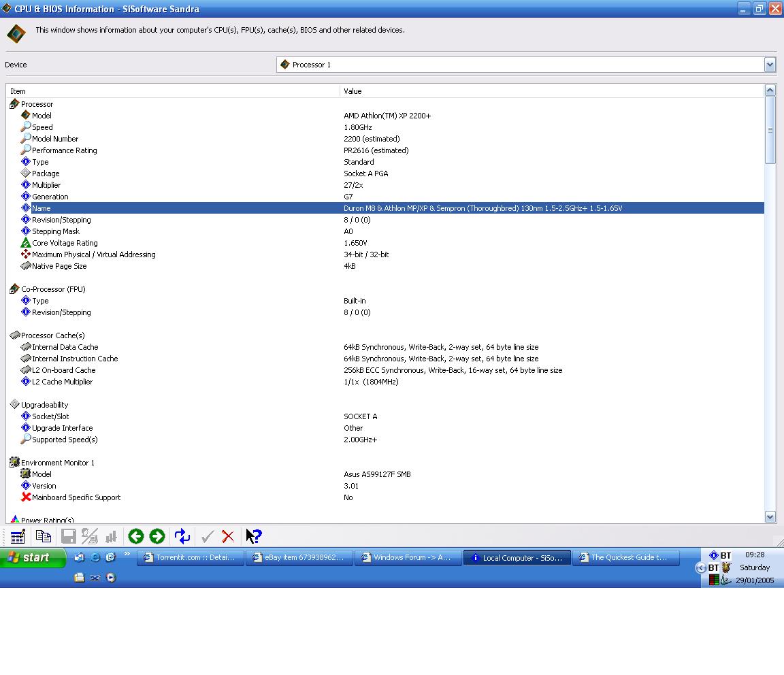This screenshot has width=784, height=675.
Task: Click the Start button
Action: [33, 557]
